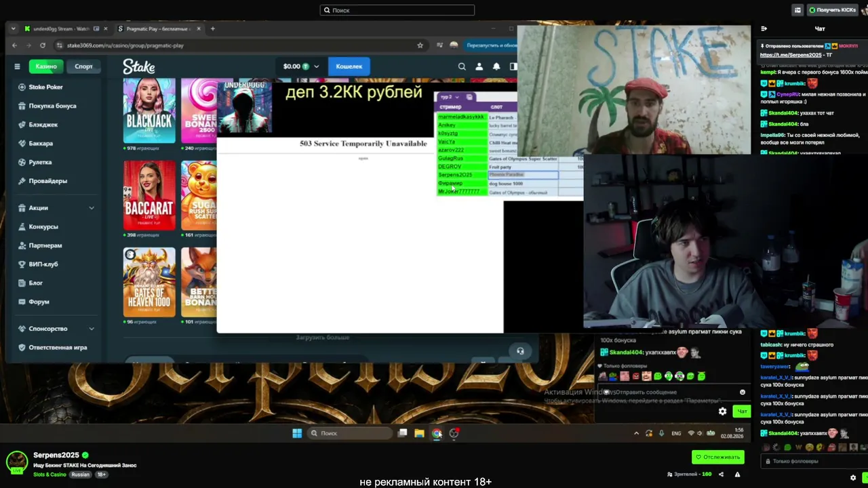The height and width of the screenshot is (488, 868).
Task: Open OBS icon in stream taskbar
Action: pos(454,433)
